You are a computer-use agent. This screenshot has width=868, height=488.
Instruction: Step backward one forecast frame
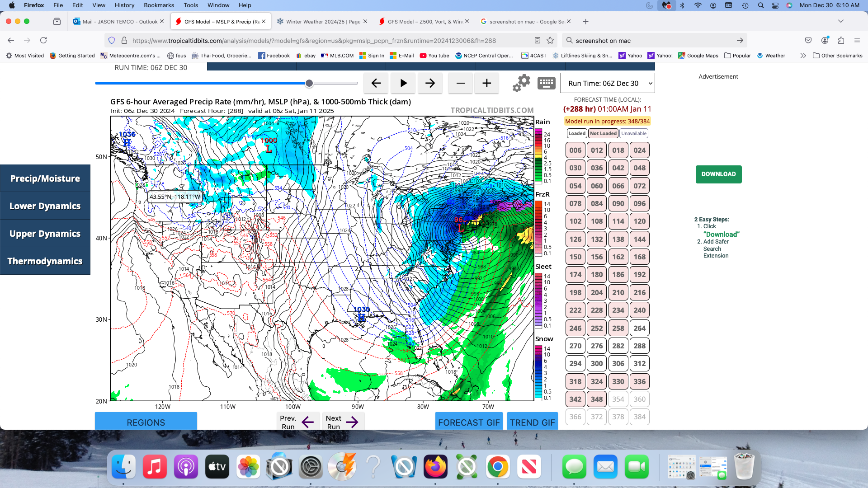coord(376,83)
